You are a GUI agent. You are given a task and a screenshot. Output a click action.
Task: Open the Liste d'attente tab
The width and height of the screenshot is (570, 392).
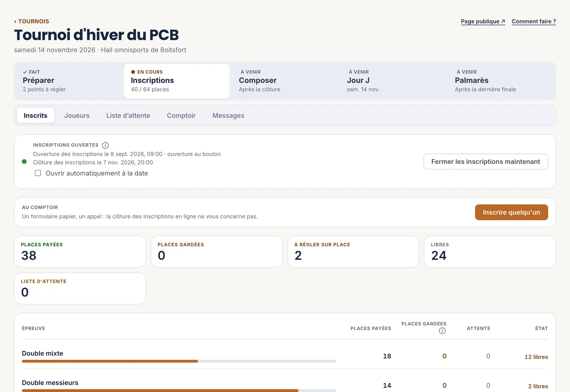click(x=128, y=115)
